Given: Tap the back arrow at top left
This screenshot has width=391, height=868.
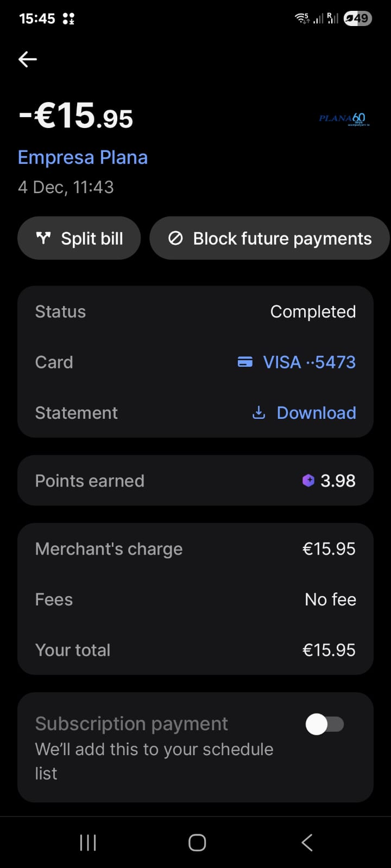Looking at the screenshot, I should pyautogui.click(x=28, y=59).
